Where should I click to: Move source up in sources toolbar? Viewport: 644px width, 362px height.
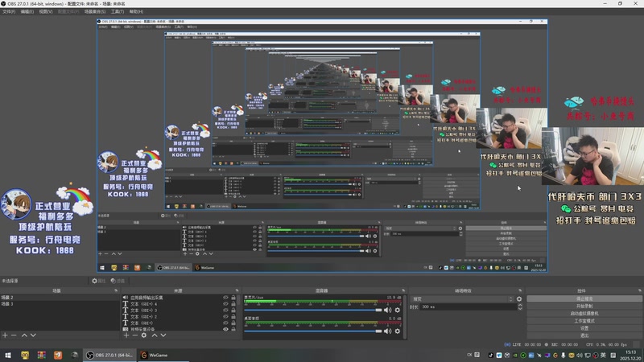coord(155,335)
